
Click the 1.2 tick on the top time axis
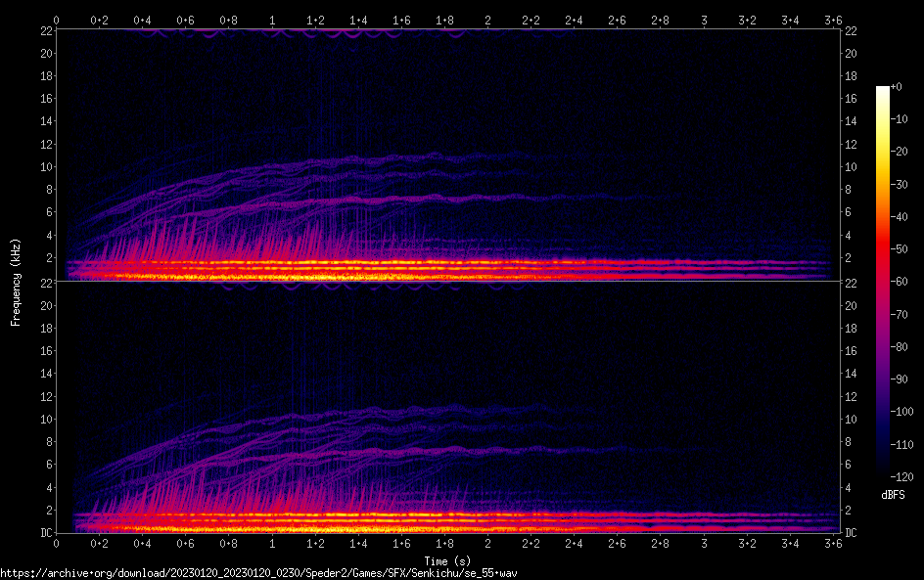315,20
